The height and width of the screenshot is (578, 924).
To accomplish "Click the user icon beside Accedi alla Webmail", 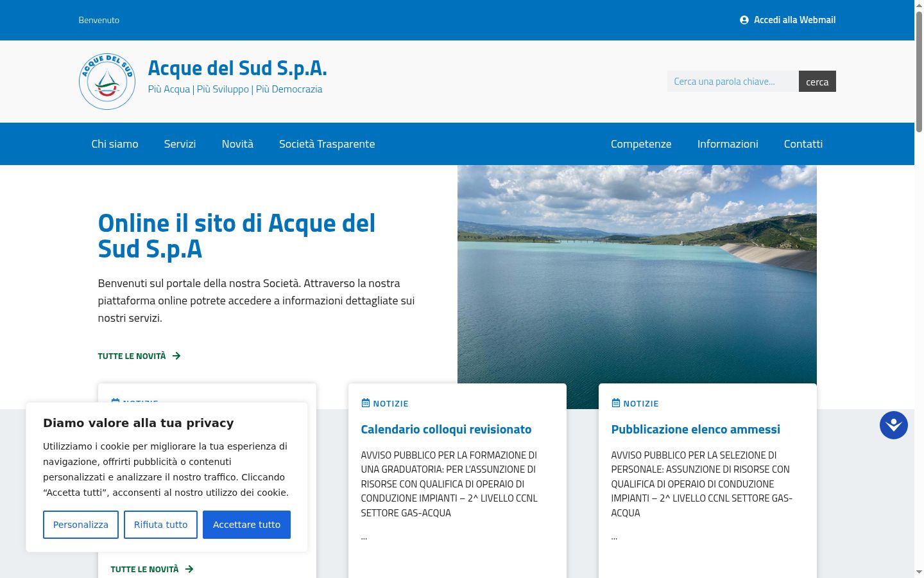I will point(744,20).
